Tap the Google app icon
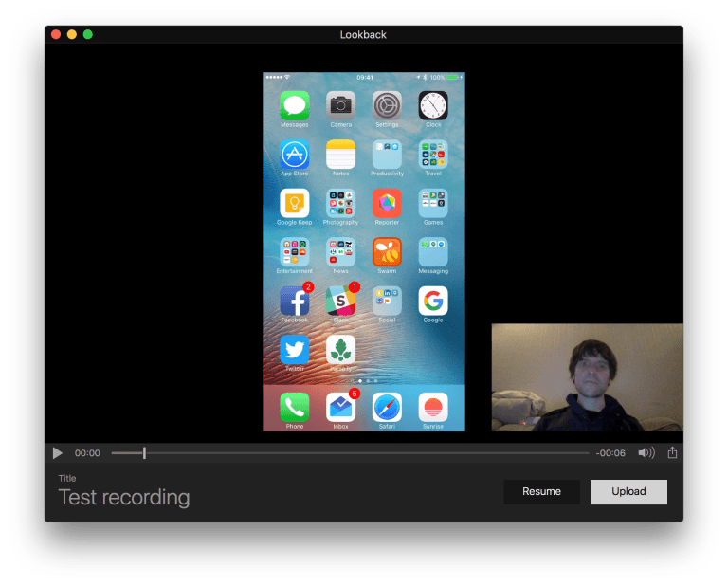Viewport: 728px width, 586px height. tap(433, 301)
